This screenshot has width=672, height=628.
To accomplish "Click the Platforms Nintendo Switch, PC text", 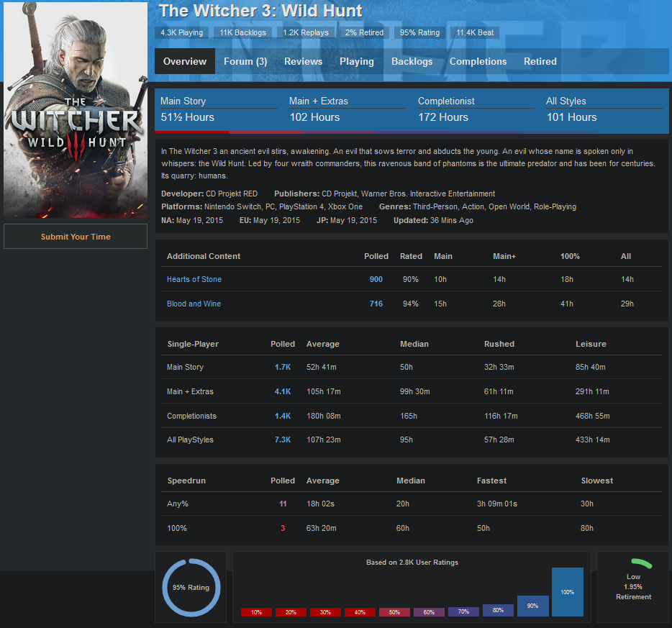I will point(262,206).
